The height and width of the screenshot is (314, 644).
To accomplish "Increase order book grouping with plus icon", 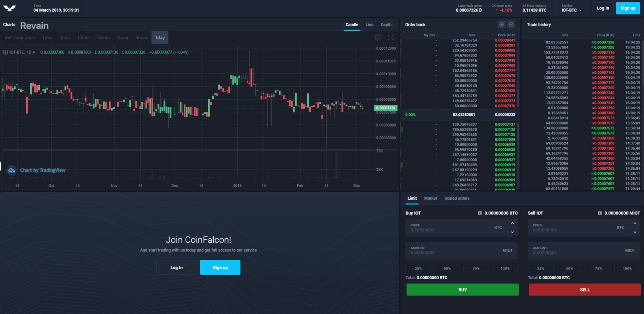I will coord(501,25).
